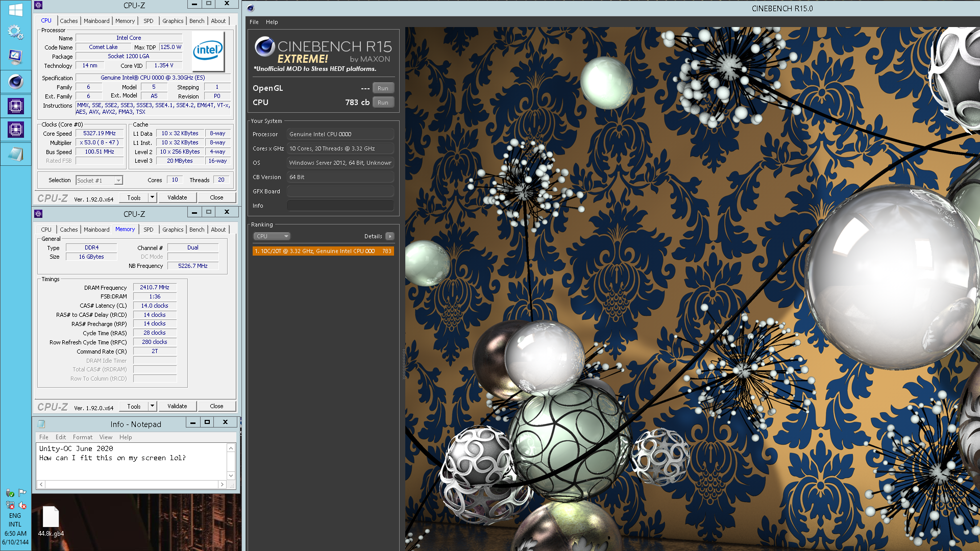
Task: Click the NB Frequency 5226.7 MHz value
Action: [x=193, y=266]
